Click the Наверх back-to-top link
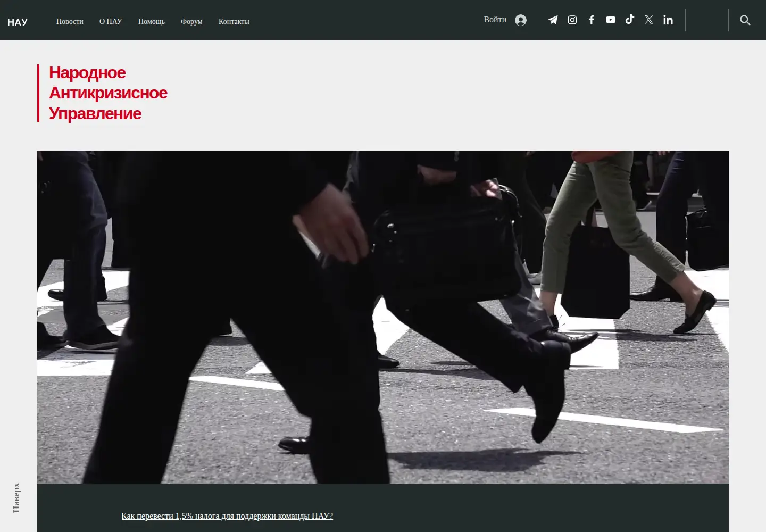 click(16, 498)
